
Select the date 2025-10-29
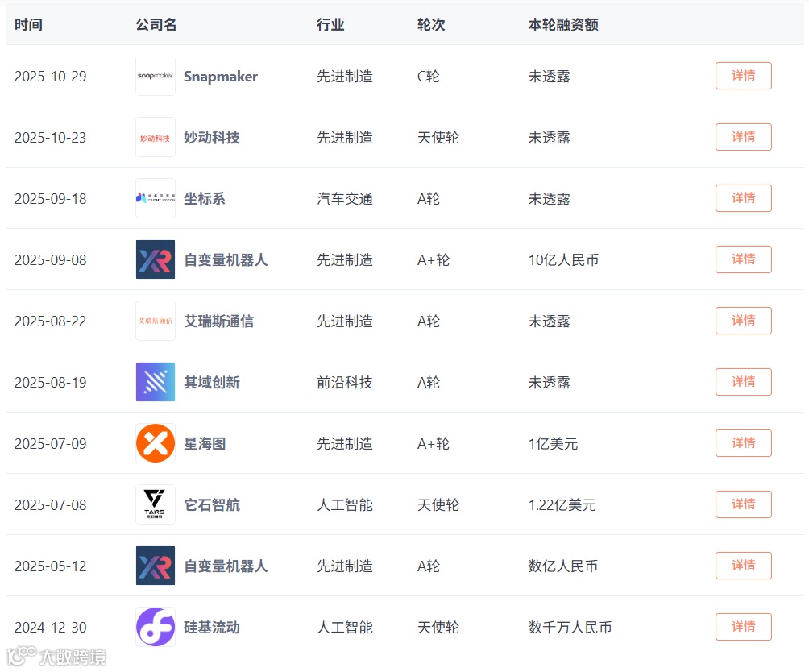(51, 77)
